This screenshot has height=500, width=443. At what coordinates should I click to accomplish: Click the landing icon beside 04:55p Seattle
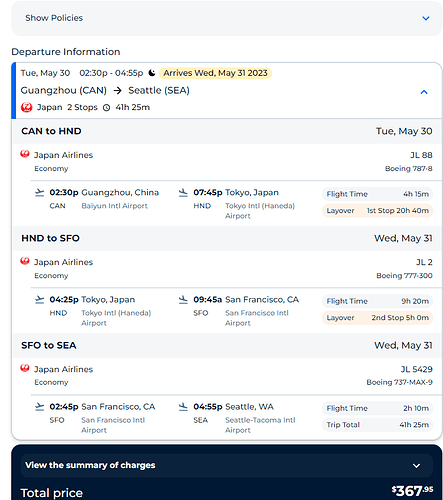coord(183,407)
